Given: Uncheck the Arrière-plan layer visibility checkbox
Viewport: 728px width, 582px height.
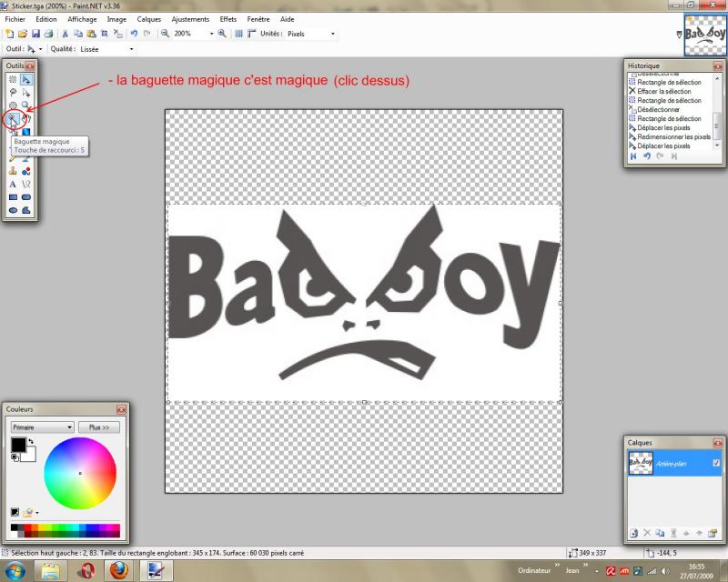Looking at the screenshot, I should (716, 463).
